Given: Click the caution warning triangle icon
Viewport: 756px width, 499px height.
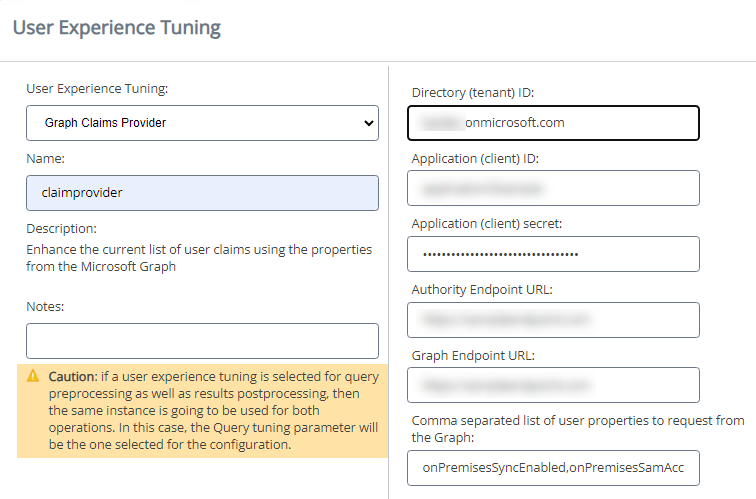Looking at the screenshot, I should point(33,376).
